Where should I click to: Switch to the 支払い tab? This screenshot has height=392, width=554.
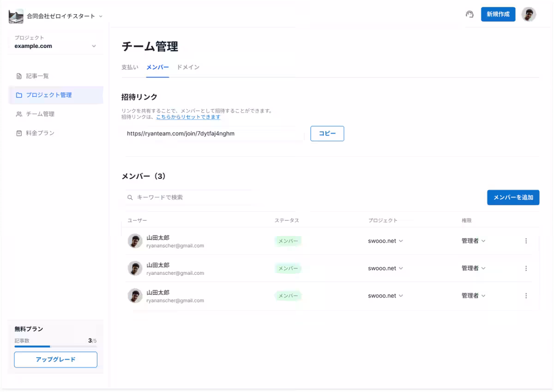click(130, 67)
